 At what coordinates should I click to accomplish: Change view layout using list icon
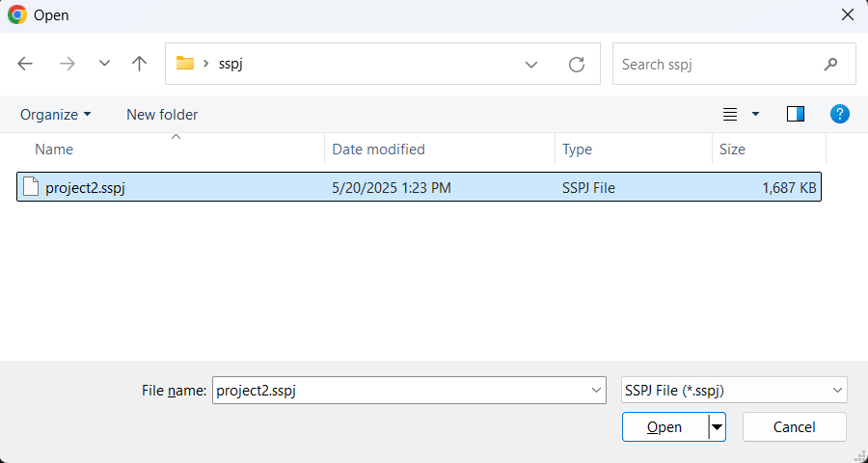pyautogui.click(x=730, y=114)
